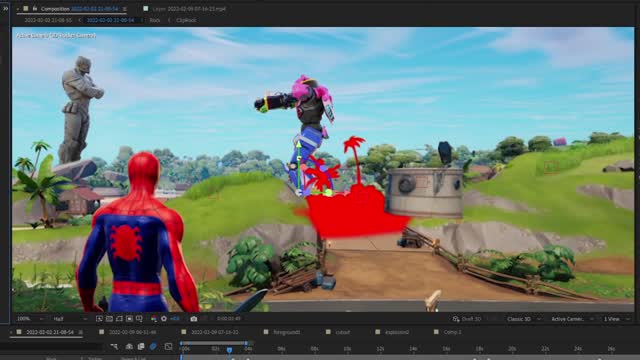Viewport: 640px width, 360px height.
Task: Toggle frame blending for all layers
Action: pos(141,347)
